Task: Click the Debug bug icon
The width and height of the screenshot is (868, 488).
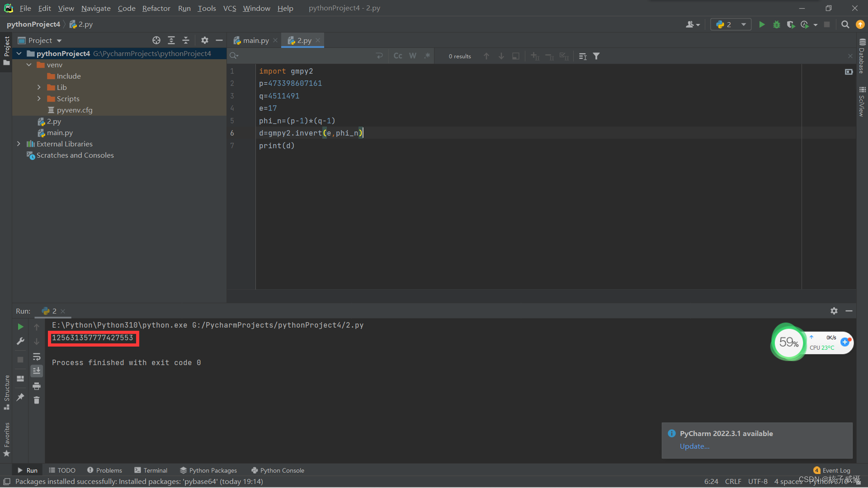Action: pyautogui.click(x=776, y=24)
